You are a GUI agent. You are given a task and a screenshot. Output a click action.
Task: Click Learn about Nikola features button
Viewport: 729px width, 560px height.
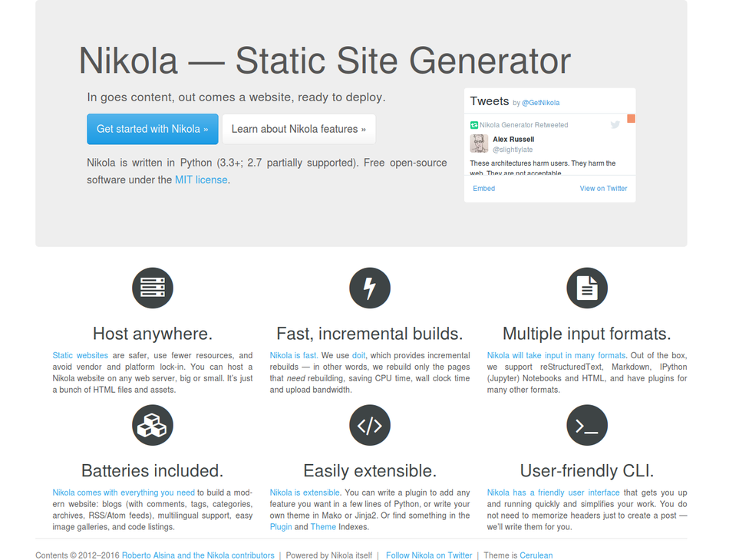point(299,129)
